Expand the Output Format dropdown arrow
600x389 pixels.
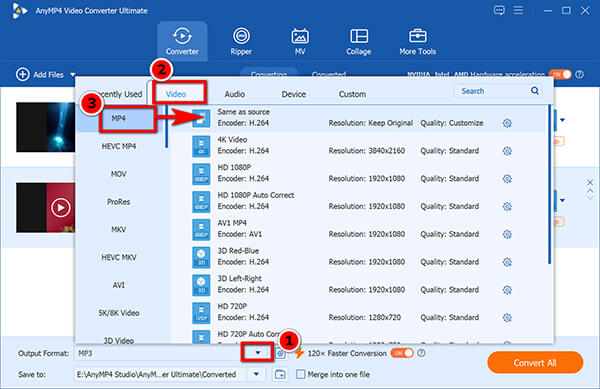(258, 353)
